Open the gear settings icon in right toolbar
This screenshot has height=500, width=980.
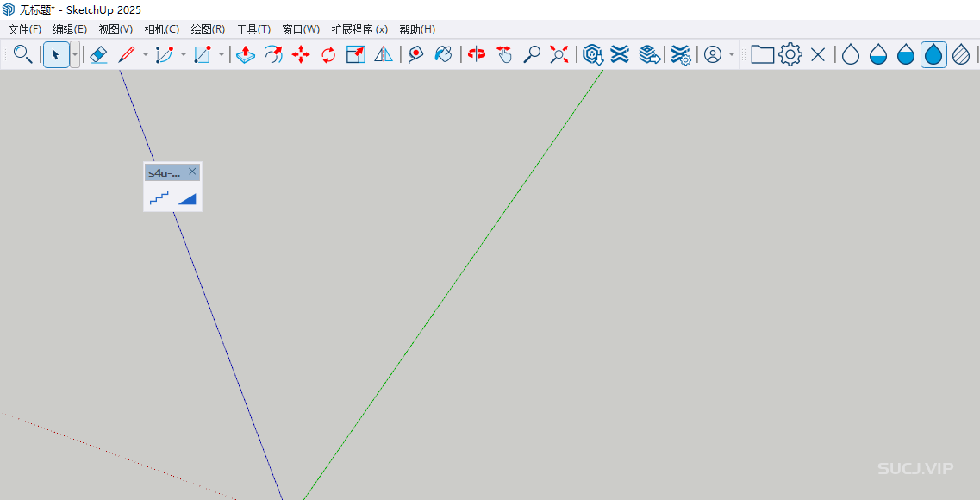point(790,54)
